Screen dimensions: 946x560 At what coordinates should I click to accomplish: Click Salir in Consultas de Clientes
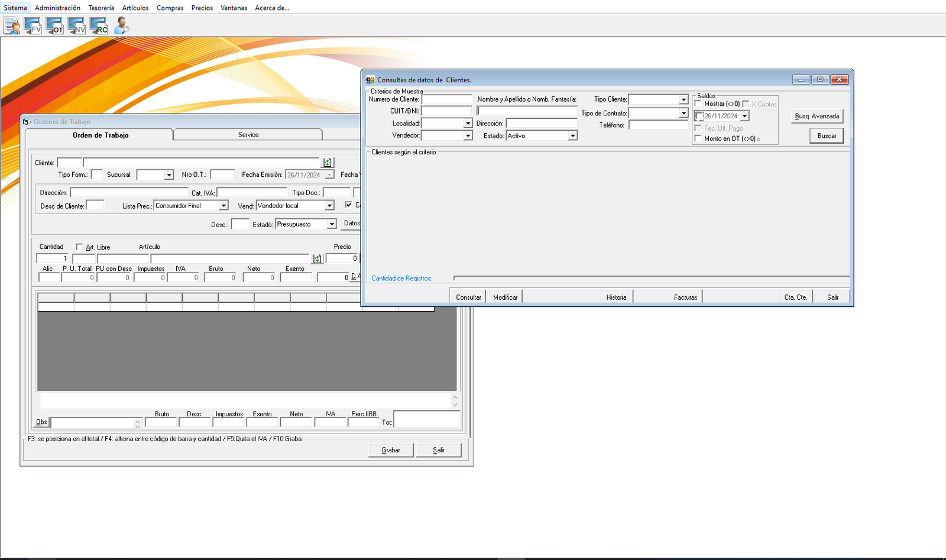tap(832, 297)
